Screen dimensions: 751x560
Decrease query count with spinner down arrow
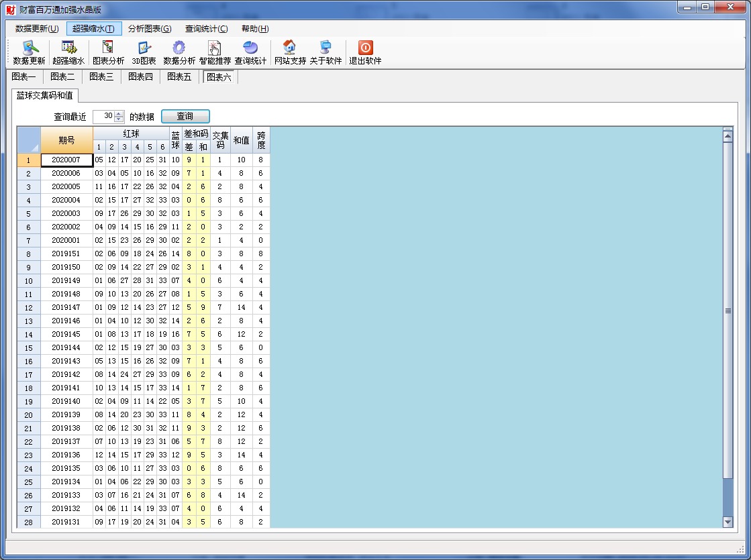(119, 119)
